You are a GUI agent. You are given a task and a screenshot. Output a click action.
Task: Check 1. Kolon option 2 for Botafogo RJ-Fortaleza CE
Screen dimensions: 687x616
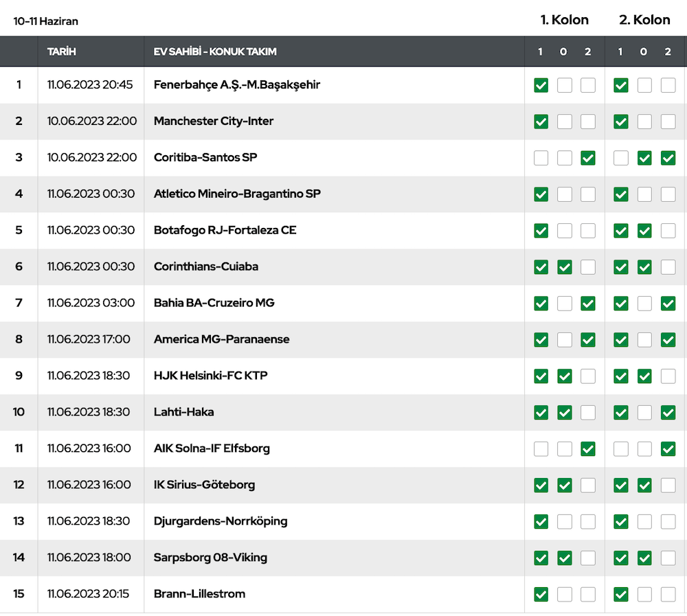pos(588,231)
